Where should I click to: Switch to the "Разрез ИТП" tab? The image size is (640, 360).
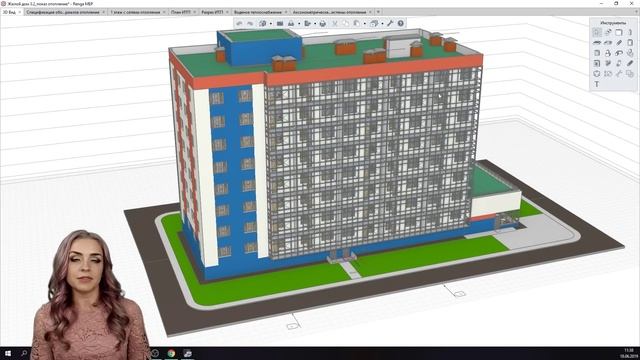pyautogui.click(x=212, y=12)
